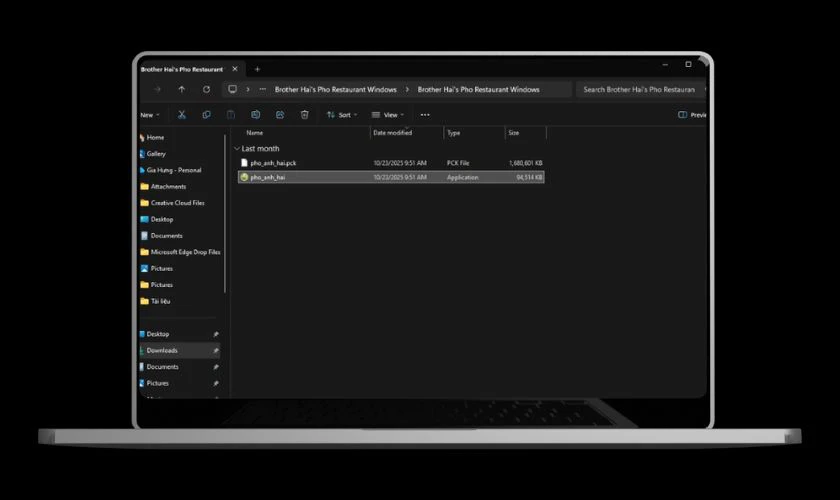Click the Rename icon in toolbar

coord(256,115)
